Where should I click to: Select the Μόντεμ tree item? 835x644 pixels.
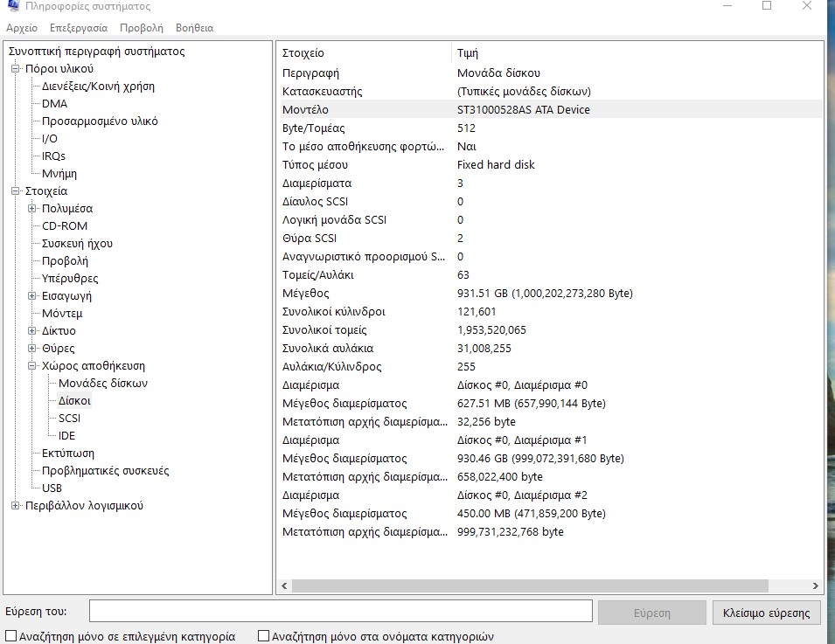click(62, 314)
